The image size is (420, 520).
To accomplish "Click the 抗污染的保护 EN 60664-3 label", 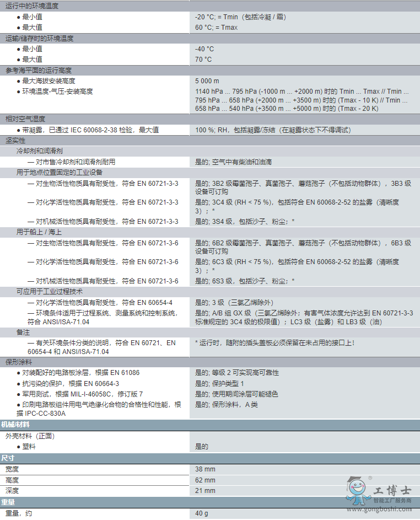I will (71, 383).
